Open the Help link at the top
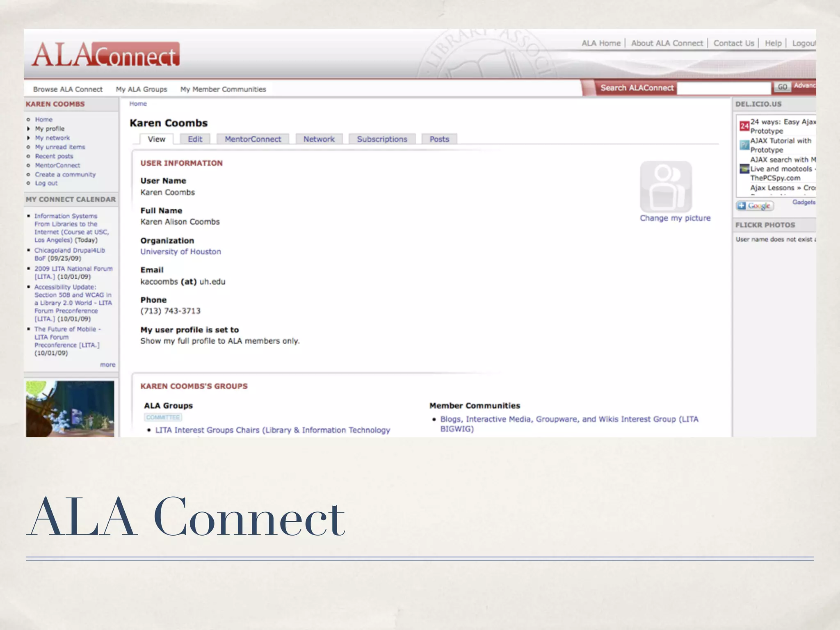Viewport: 840px width, 630px height. click(x=773, y=43)
